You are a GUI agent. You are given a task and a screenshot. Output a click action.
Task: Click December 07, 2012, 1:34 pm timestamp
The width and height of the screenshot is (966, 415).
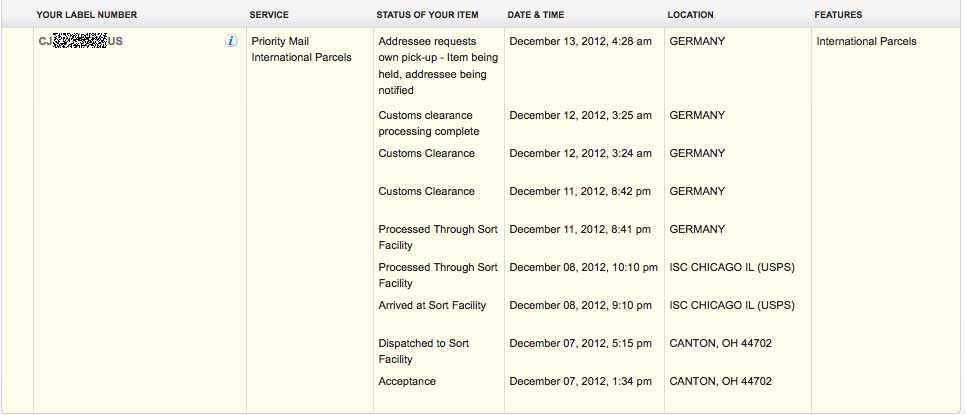point(580,381)
